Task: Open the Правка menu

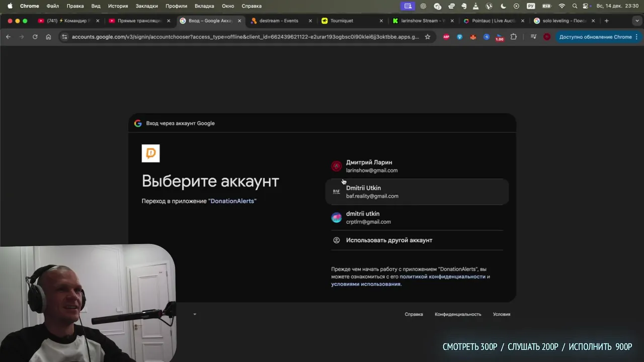Action: 75,6
